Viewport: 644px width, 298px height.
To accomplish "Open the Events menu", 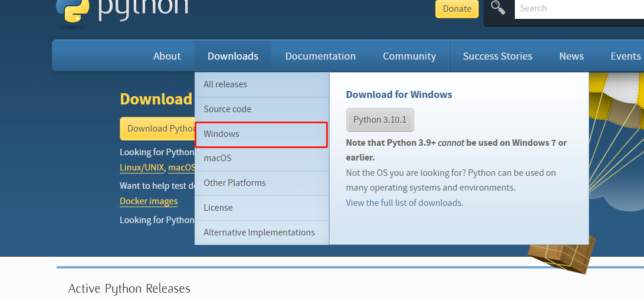I will (625, 56).
